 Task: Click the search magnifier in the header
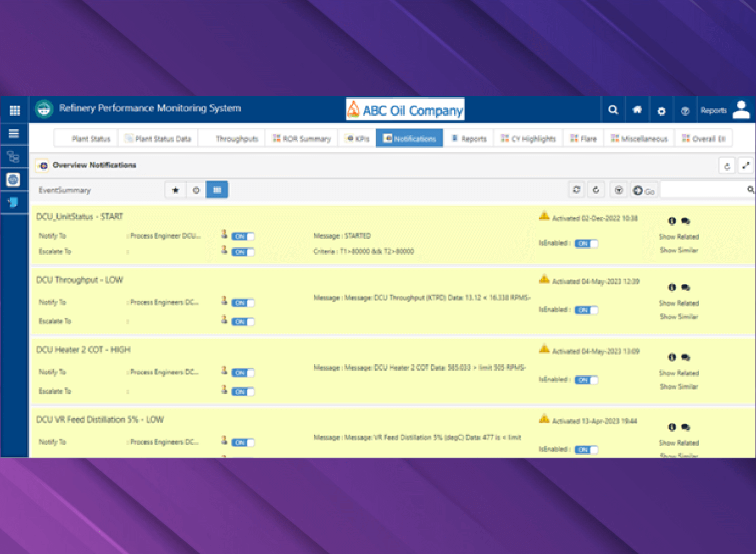[613, 110]
